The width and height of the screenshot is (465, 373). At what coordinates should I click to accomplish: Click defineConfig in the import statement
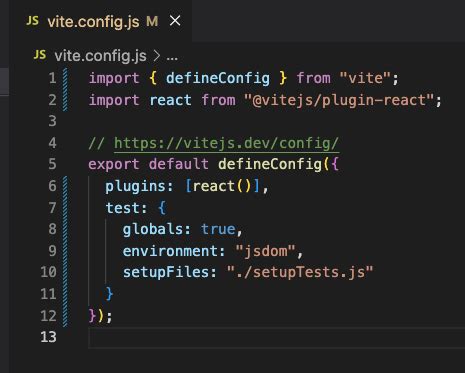218,78
